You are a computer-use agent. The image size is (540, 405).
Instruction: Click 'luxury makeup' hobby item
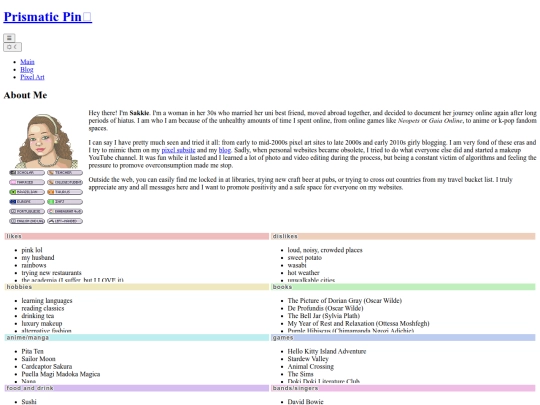[x=42, y=323]
